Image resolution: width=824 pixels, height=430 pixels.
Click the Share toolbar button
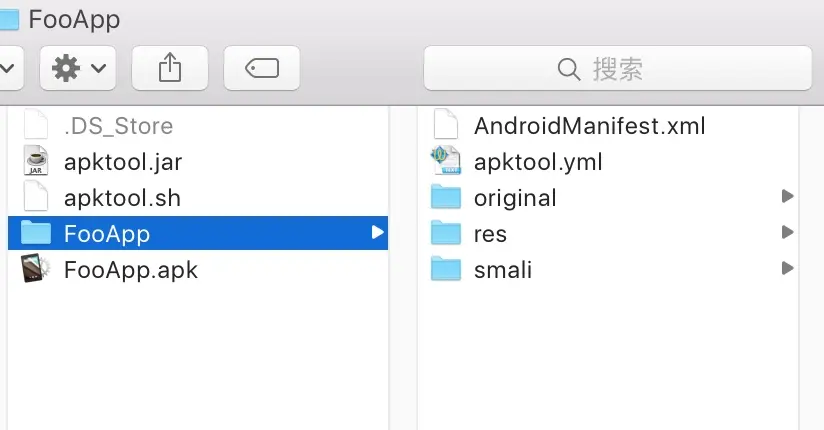(x=170, y=68)
